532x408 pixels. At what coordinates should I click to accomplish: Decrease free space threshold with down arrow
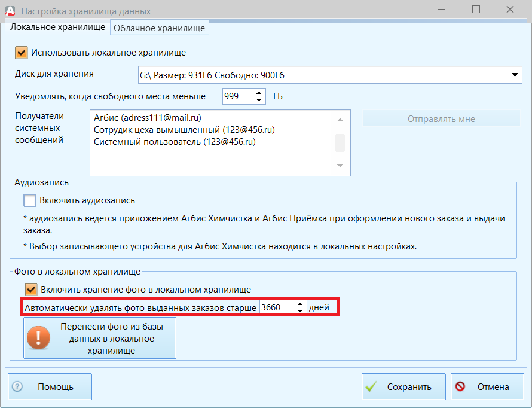point(259,100)
